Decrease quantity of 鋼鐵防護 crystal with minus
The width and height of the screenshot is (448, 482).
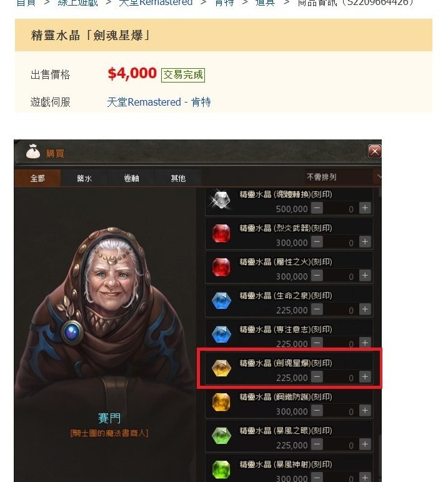[x=317, y=411]
